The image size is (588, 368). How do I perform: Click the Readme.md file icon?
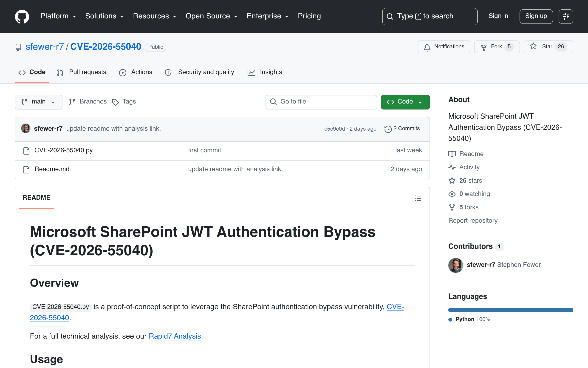26,170
